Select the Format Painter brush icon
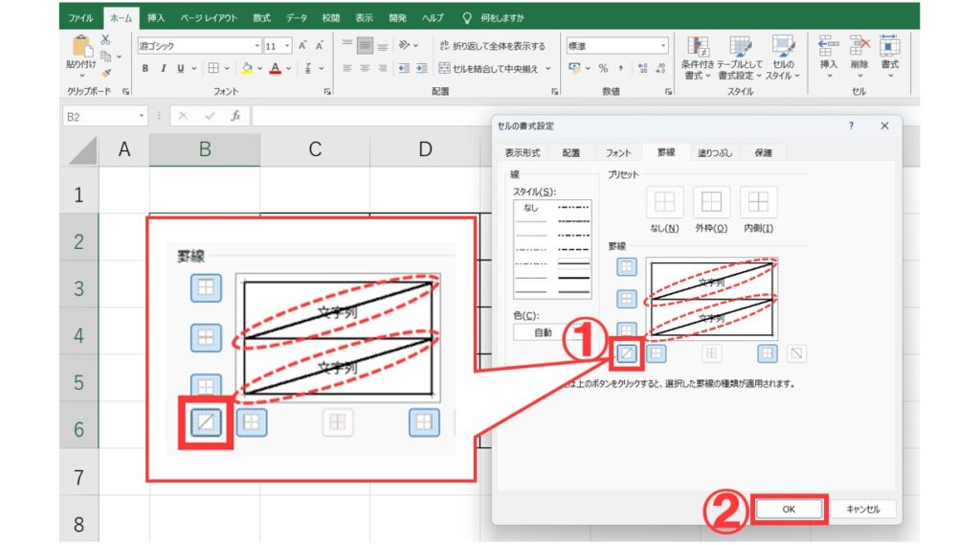The image size is (980, 545). click(x=105, y=73)
